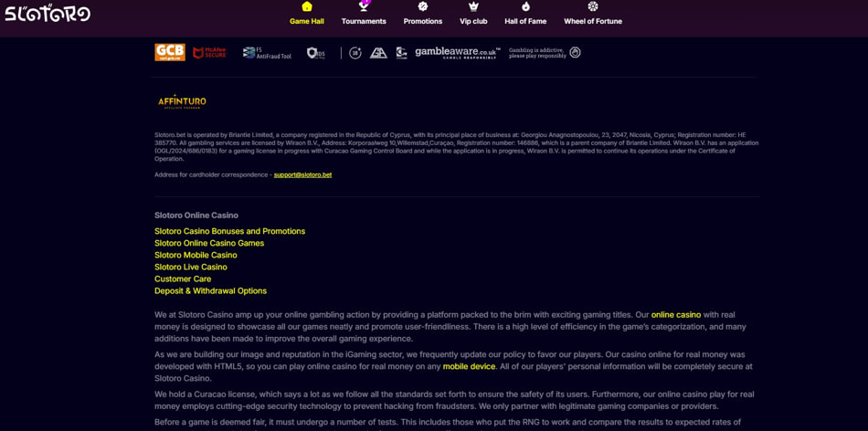Click the 'online casino' text link
The width and height of the screenshot is (868, 431).
click(x=675, y=315)
